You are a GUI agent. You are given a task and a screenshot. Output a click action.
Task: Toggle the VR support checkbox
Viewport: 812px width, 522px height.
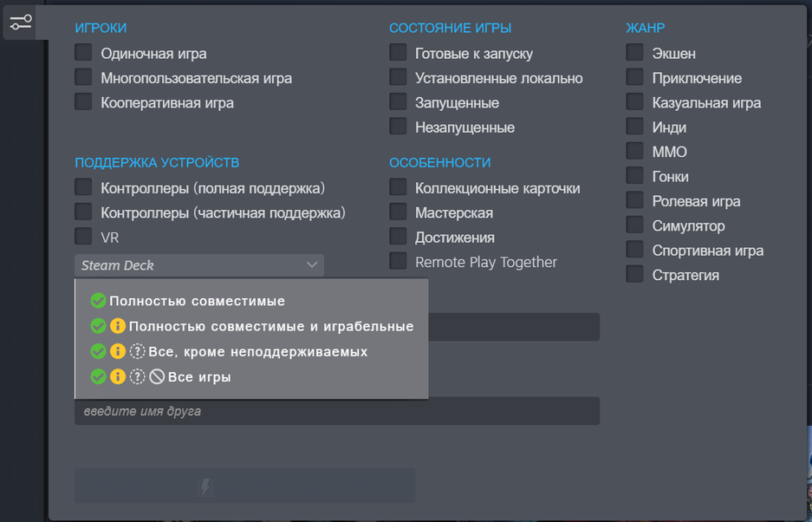tap(84, 237)
